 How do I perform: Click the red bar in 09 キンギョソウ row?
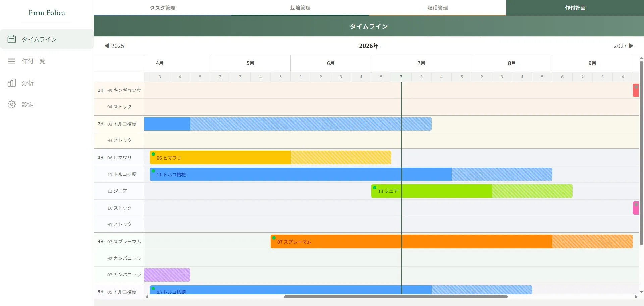pyautogui.click(x=636, y=90)
